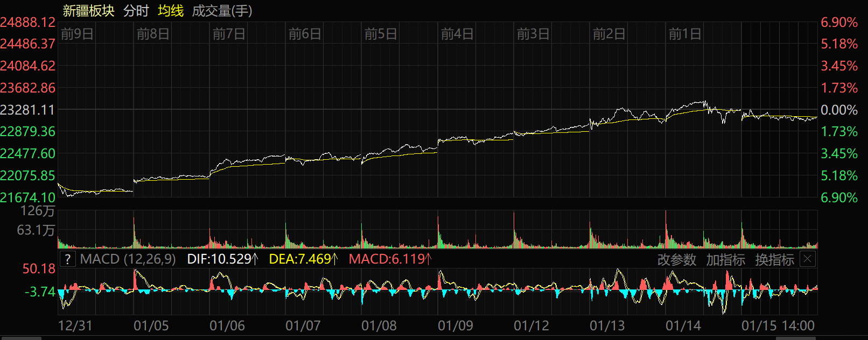Open 换指标 to switch indicator
Screen dimensions: 868x340
(774, 260)
